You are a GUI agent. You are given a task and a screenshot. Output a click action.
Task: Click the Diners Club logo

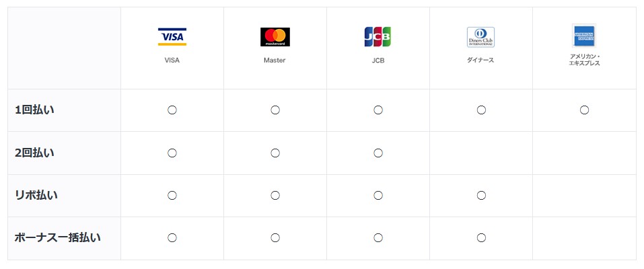[x=481, y=38]
